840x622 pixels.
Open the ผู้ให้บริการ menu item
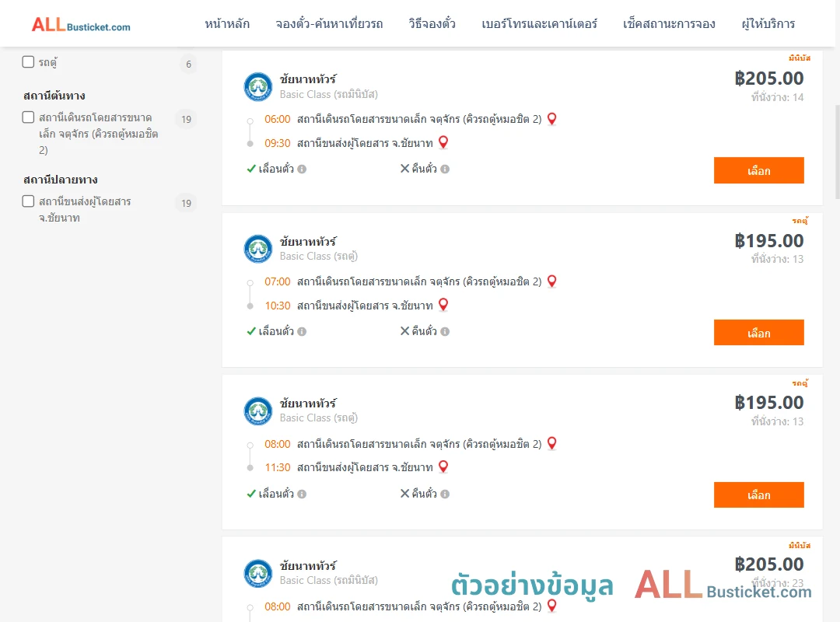(768, 24)
